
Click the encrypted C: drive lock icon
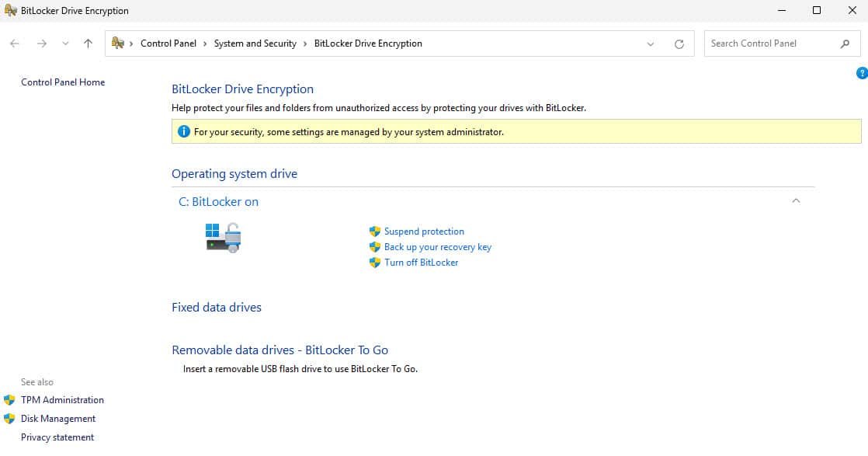coord(223,236)
